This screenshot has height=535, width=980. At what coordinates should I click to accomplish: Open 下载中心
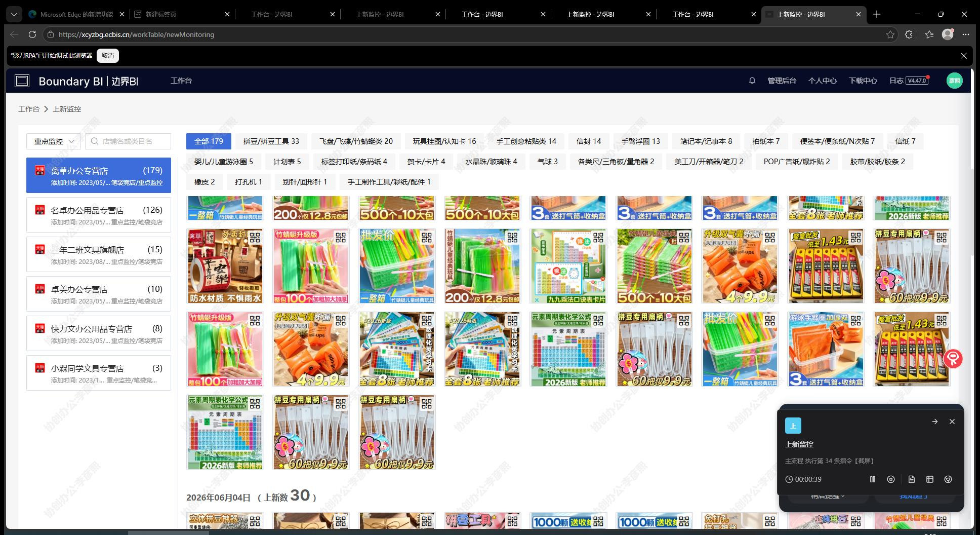point(863,81)
